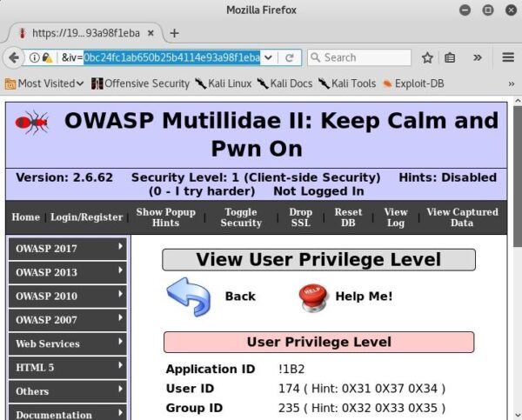Viewport: 522px width, 420px height.
Task: Click the red Help Me button icon
Action: (312, 297)
